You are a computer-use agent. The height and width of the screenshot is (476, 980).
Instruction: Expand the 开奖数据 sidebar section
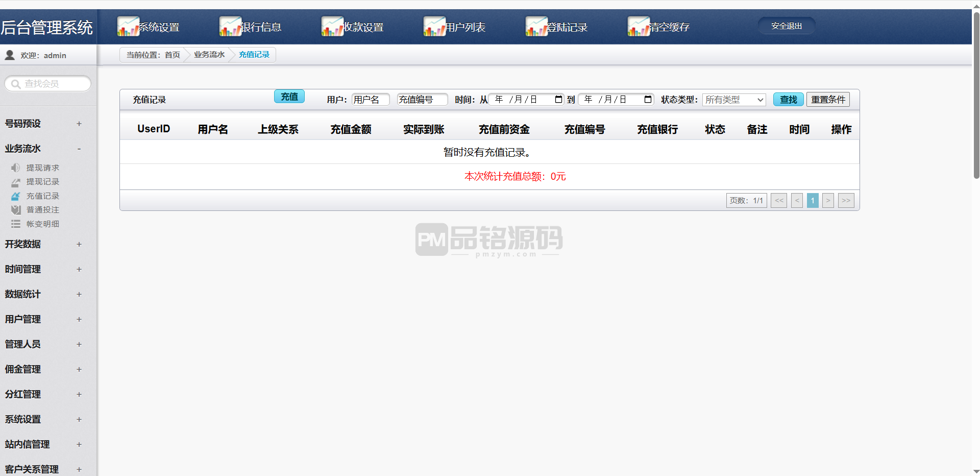click(79, 244)
